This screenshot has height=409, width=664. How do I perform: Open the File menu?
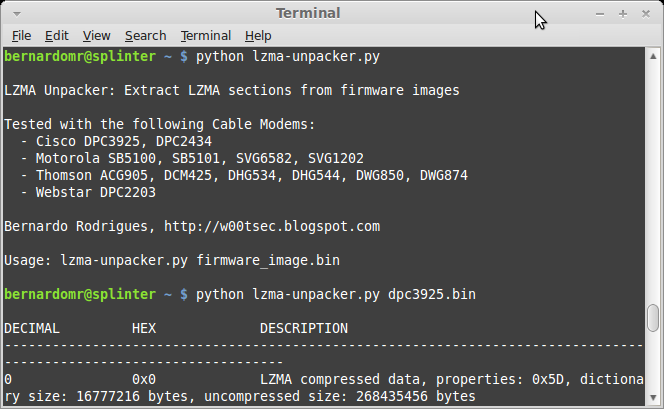21,35
